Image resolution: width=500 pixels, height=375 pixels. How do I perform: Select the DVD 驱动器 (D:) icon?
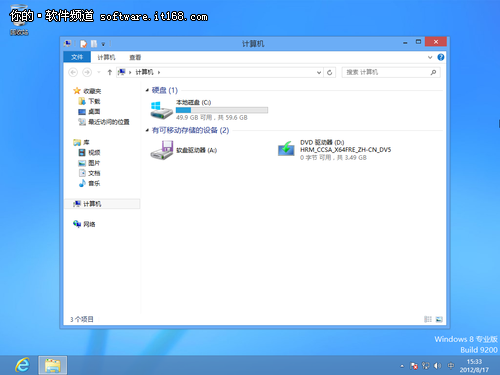click(286, 149)
